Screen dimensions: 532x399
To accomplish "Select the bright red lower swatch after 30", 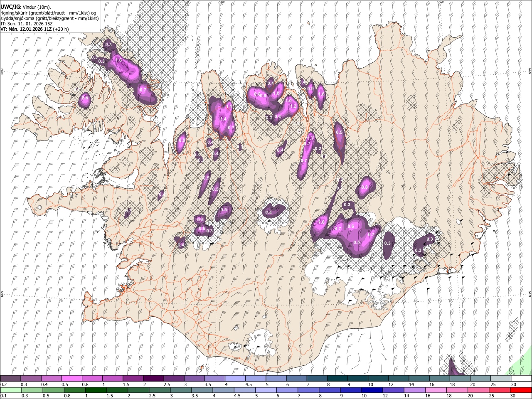I will pos(521,390).
